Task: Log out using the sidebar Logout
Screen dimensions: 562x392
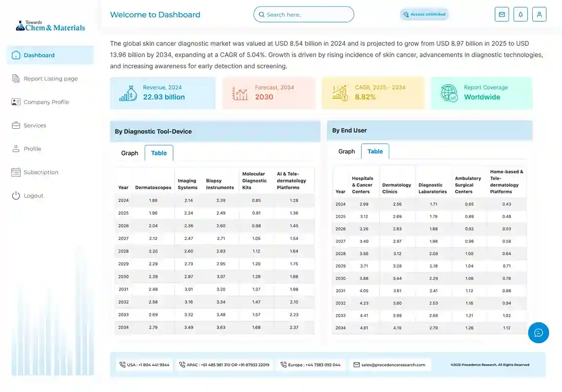Action: [33, 196]
